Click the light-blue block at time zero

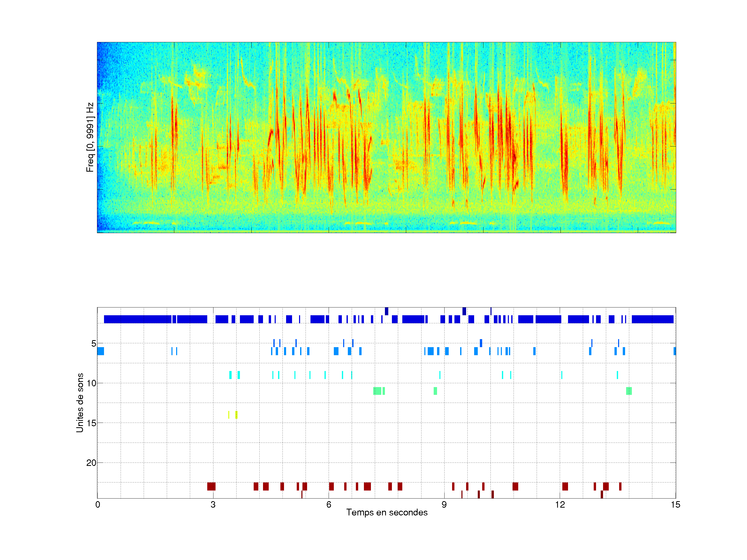(x=101, y=351)
